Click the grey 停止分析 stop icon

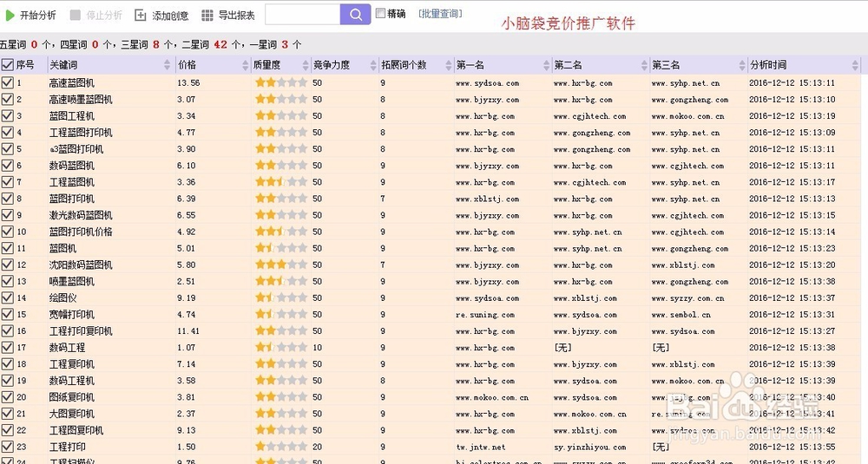(75, 16)
